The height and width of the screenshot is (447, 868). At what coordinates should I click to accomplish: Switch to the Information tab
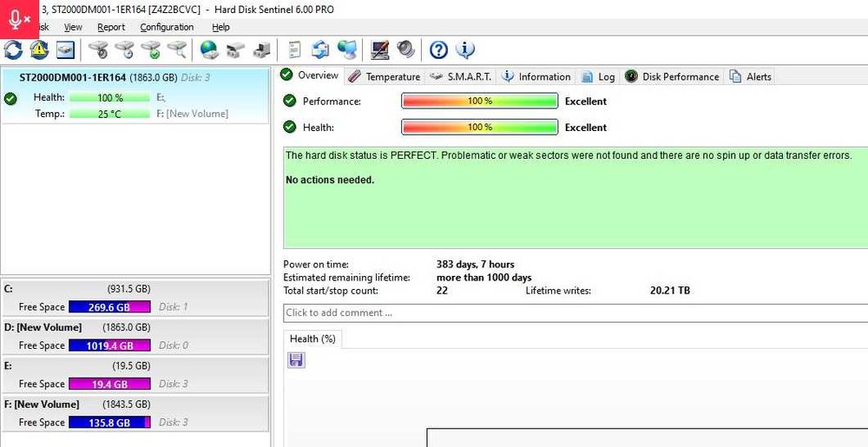click(536, 76)
